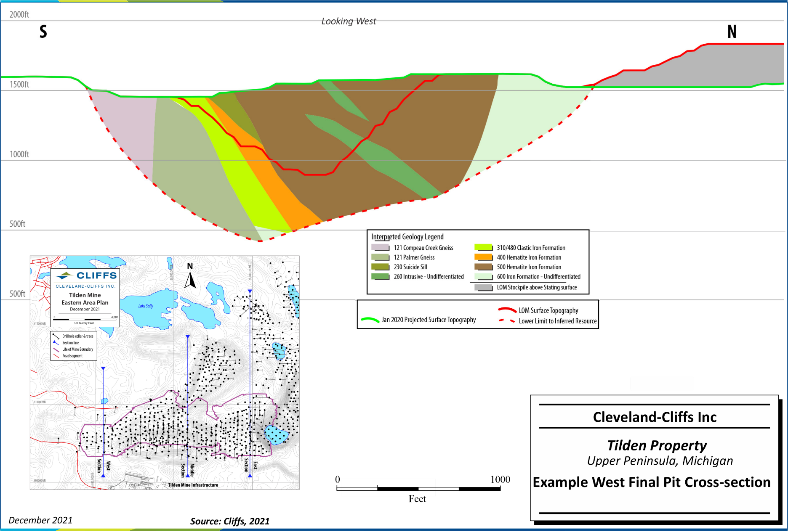
Task: Click the north arrow on the inset map
Action: pyautogui.click(x=190, y=276)
